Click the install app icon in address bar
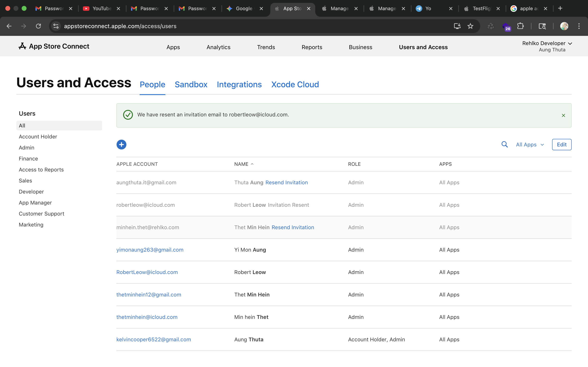Viewport: 588px width, 367px height. coord(457,26)
